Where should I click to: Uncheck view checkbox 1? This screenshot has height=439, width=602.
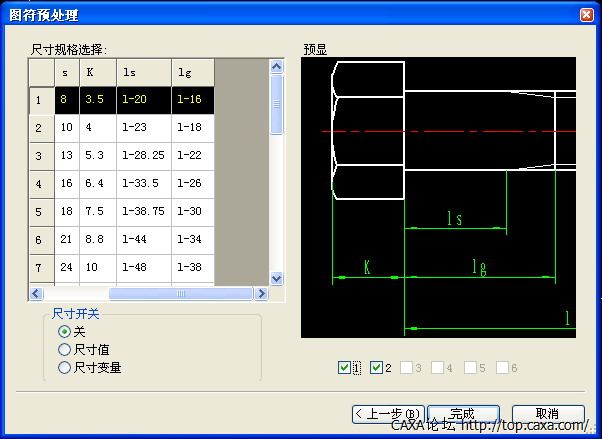click(x=345, y=368)
